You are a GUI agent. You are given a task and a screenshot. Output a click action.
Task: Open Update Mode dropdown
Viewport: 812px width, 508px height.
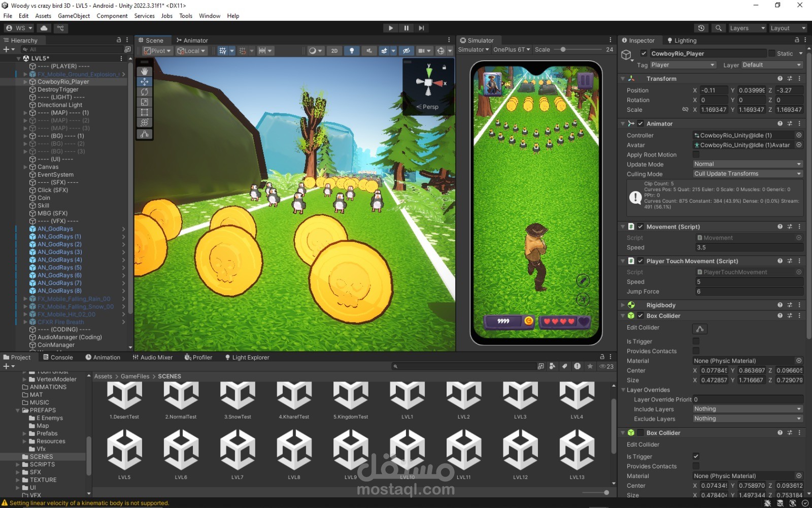748,164
